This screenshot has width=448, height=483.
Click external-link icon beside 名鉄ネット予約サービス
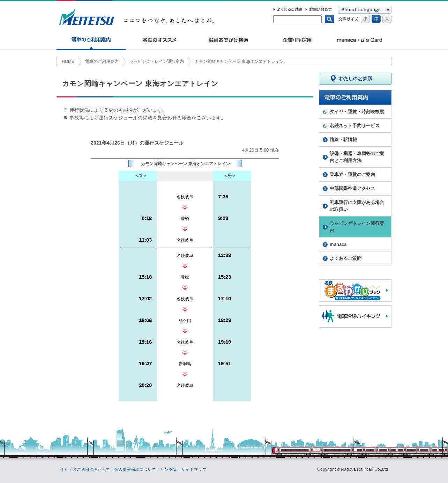(x=325, y=126)
